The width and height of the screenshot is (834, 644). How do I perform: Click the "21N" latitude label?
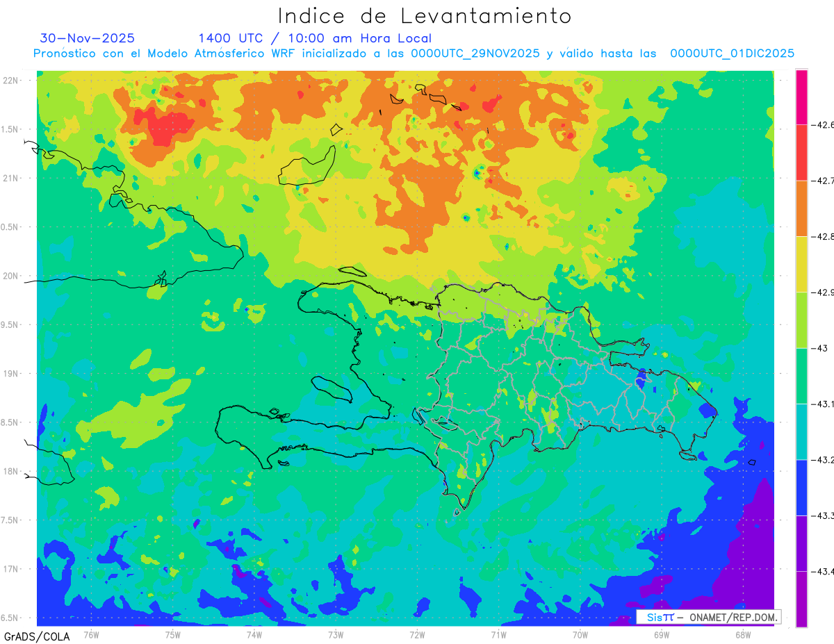point(11,178)
